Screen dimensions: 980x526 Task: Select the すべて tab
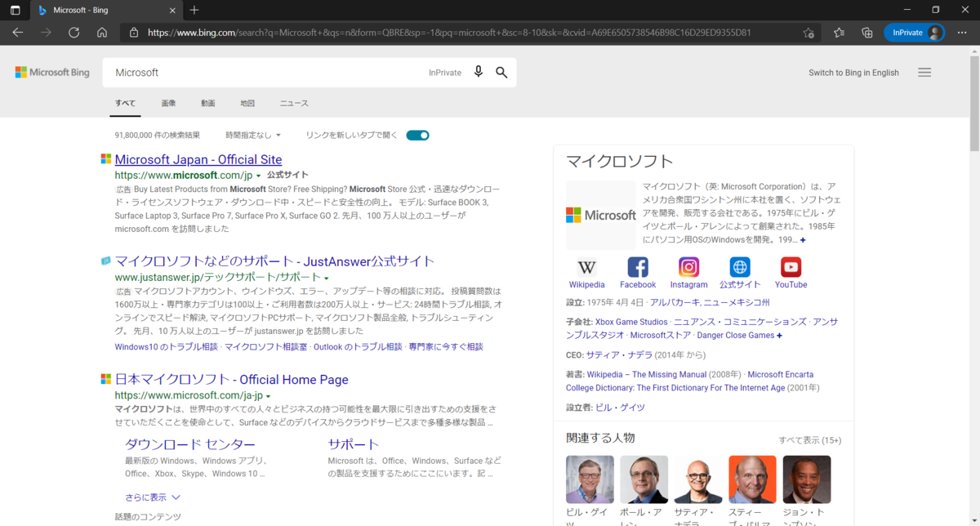125,104
